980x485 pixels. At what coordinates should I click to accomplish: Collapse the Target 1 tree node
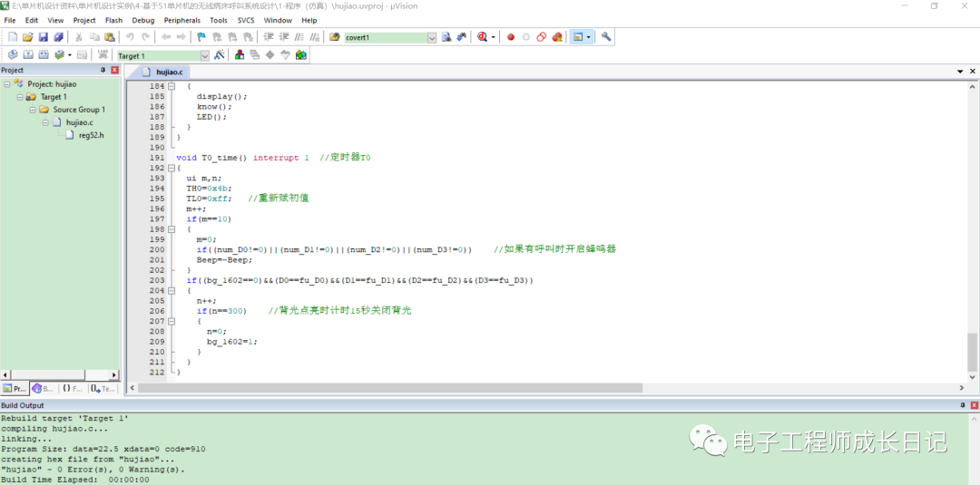click(x=20, y=97)
